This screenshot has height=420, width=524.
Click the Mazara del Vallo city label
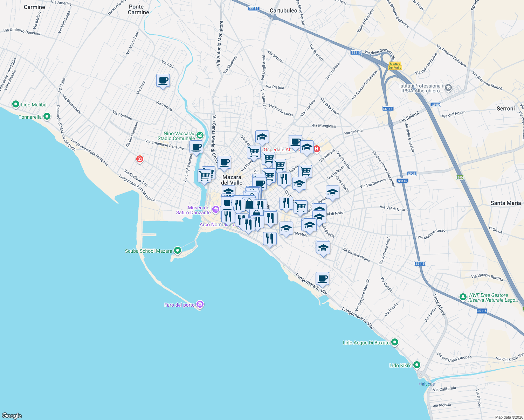[232, 180]
